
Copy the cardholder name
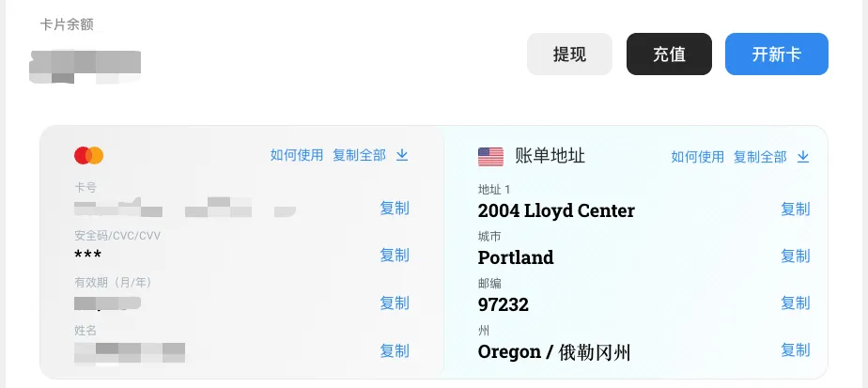point(395,350)
